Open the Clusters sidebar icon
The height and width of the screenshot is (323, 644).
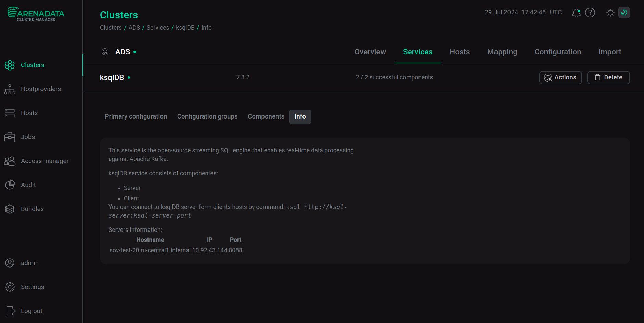pyautogui.click(x=10, y=65)
